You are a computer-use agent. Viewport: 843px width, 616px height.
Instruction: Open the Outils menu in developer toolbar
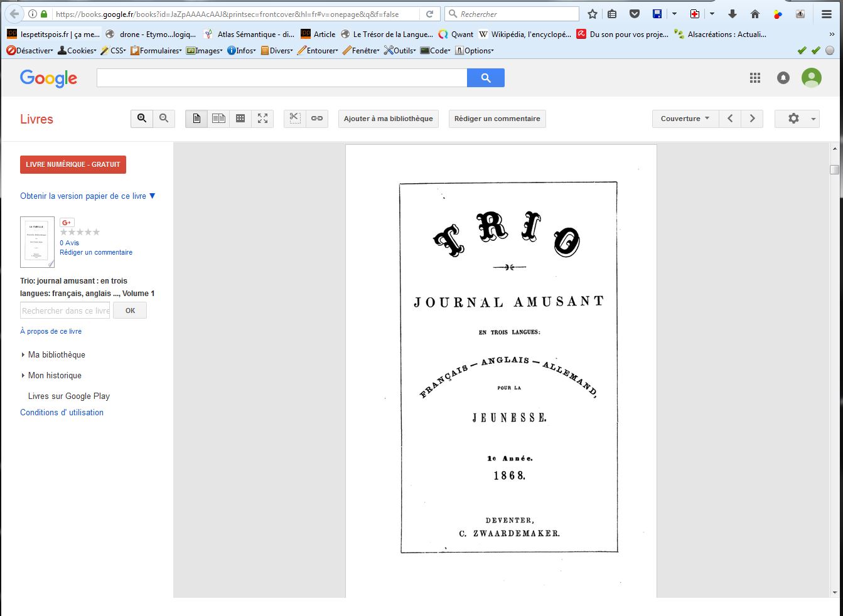coord(400,51)
